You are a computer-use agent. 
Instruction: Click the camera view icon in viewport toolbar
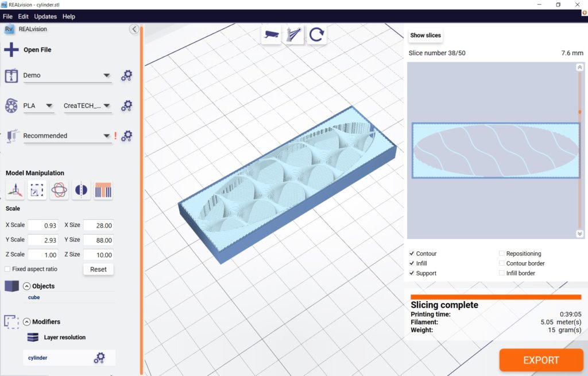[271, 35]
